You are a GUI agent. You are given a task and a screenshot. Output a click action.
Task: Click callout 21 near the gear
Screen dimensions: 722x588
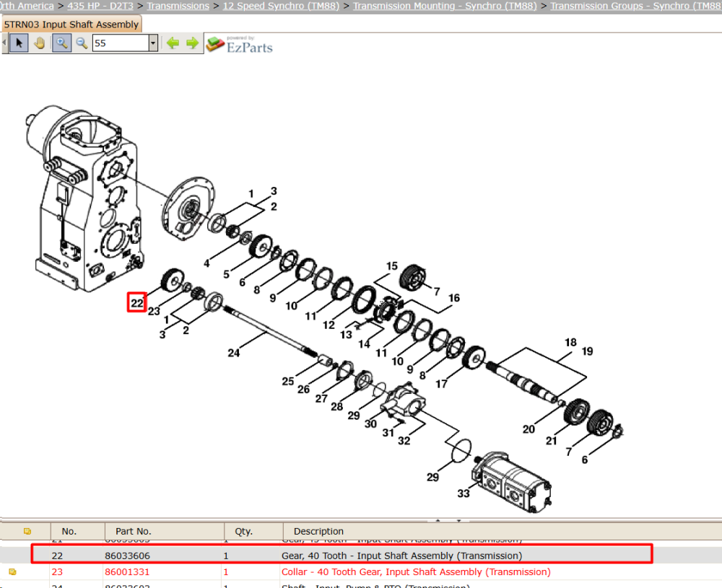[551, 441]
